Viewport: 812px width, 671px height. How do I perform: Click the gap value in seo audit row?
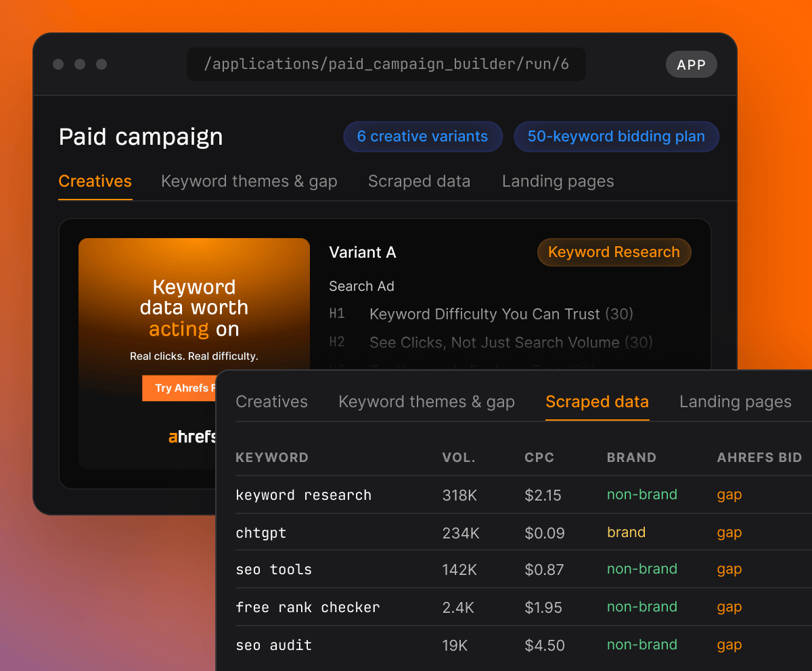[729, 646]
